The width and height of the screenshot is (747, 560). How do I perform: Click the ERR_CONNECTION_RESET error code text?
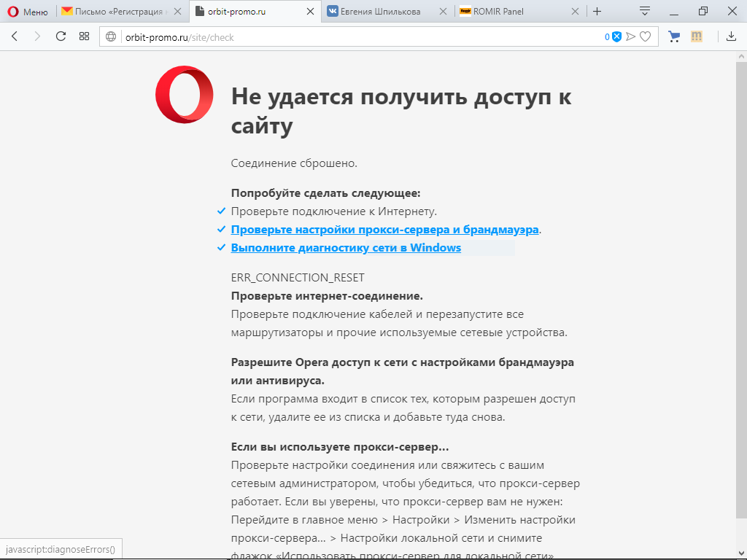(x=298, y=278)
